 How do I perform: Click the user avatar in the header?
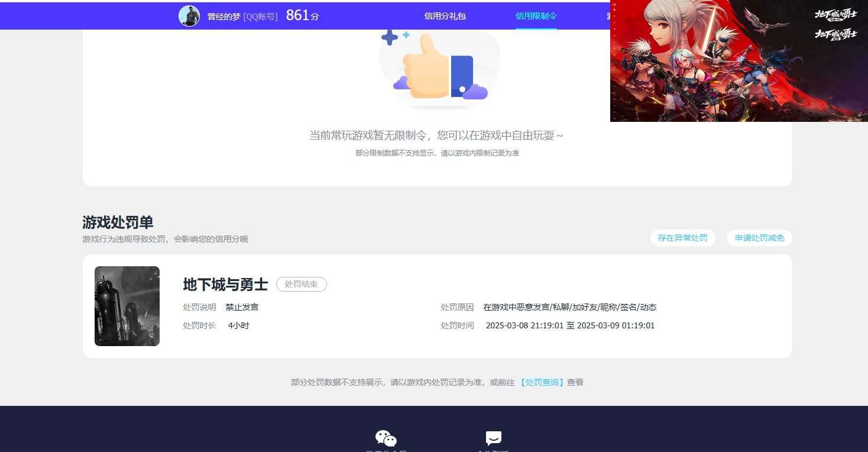click(189, 16)
